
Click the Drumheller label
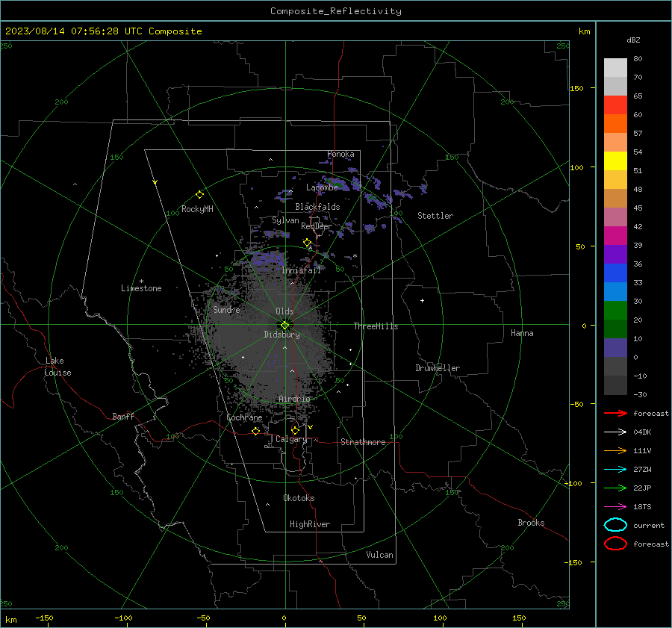coord(438,368)
